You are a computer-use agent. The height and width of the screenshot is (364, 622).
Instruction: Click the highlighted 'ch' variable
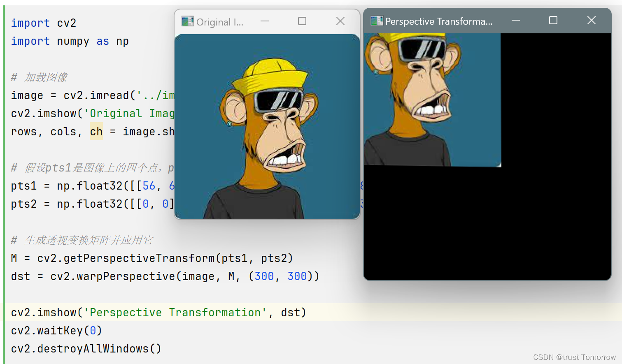pos(96,132)
